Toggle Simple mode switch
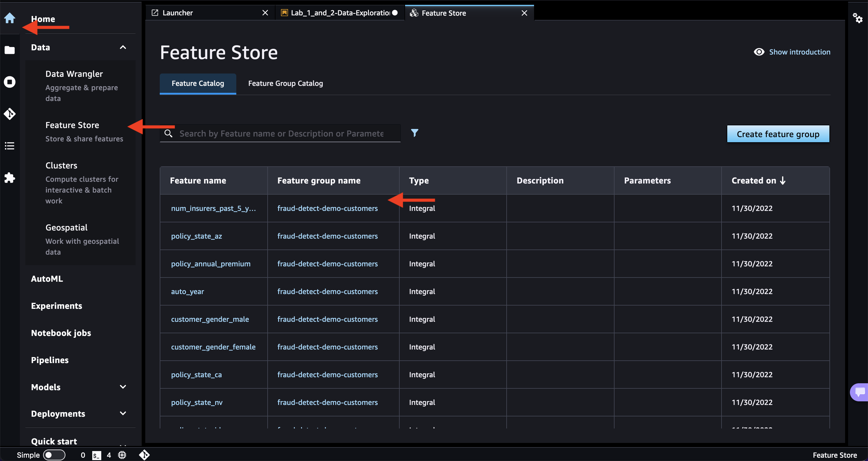868x461 pixels. click(54, 455)
